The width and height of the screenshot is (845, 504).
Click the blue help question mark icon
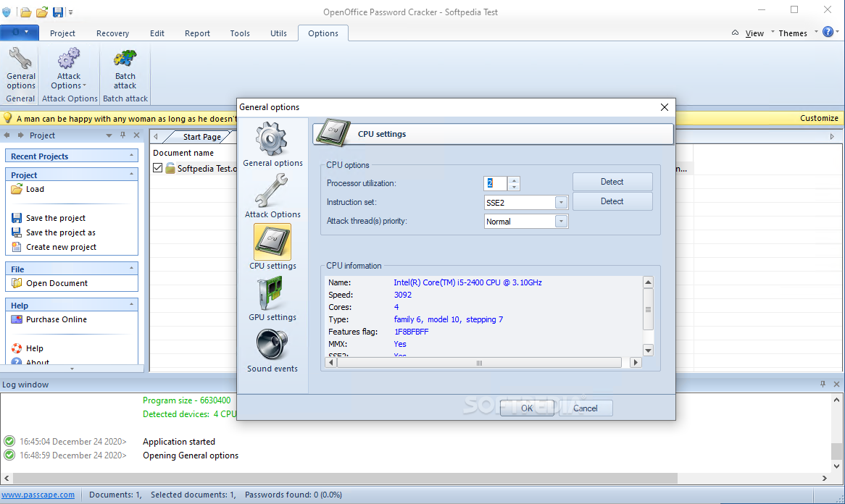click(828, 33)
